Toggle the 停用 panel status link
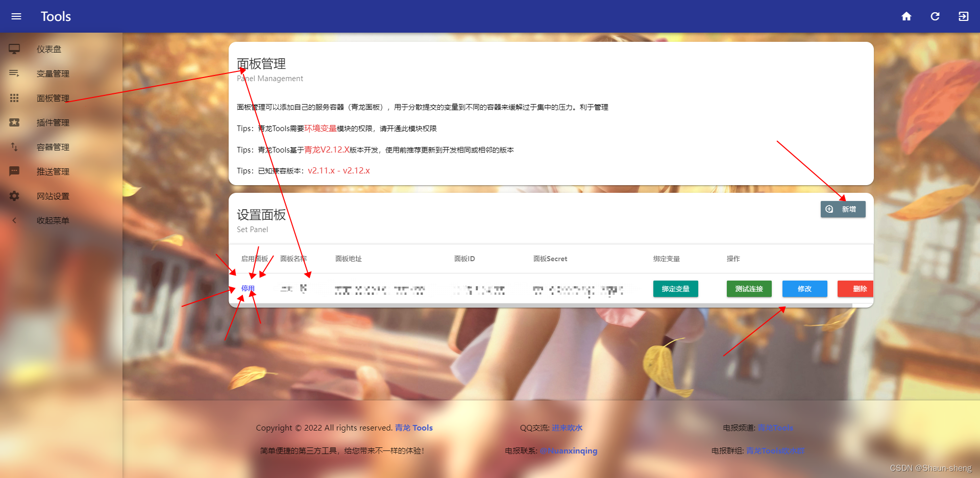Image resolution: width=980 pixels, height=478 pixels. pyautogui.click(x=248, y=288)
